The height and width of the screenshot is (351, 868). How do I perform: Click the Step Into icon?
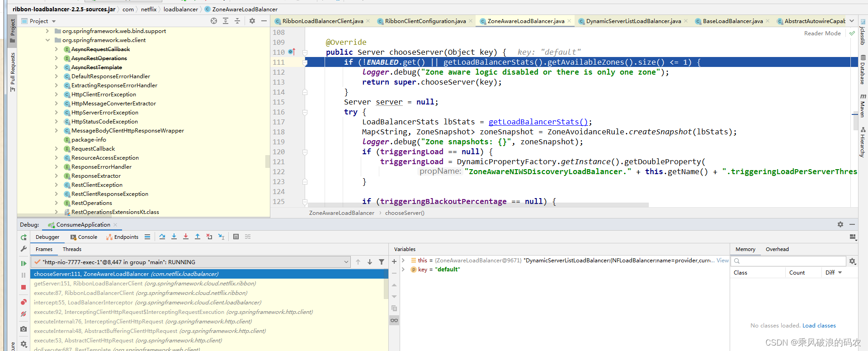174,237
